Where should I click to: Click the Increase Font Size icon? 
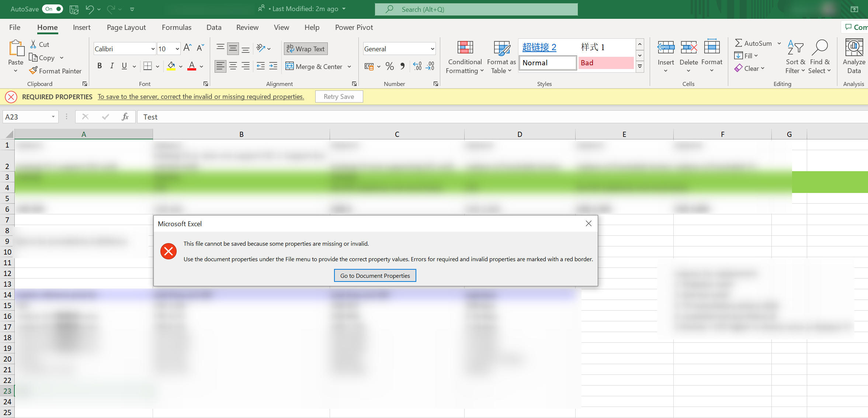tap(187, 48)
